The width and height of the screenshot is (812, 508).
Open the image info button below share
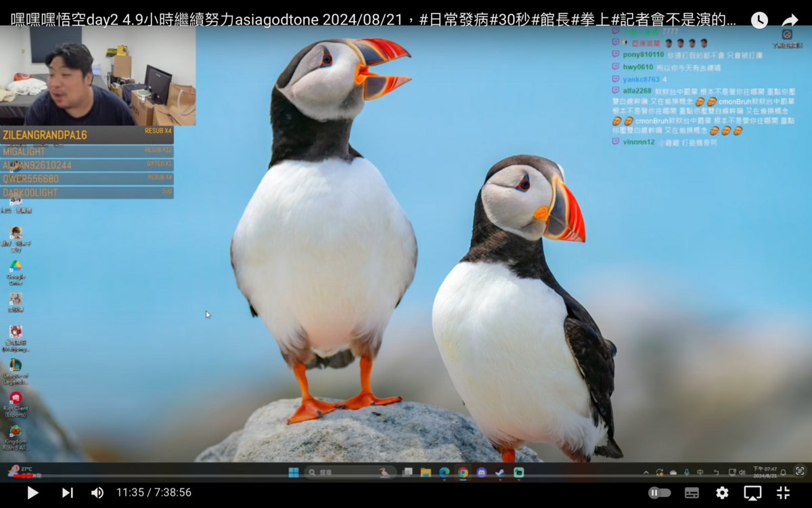(786, 38)
